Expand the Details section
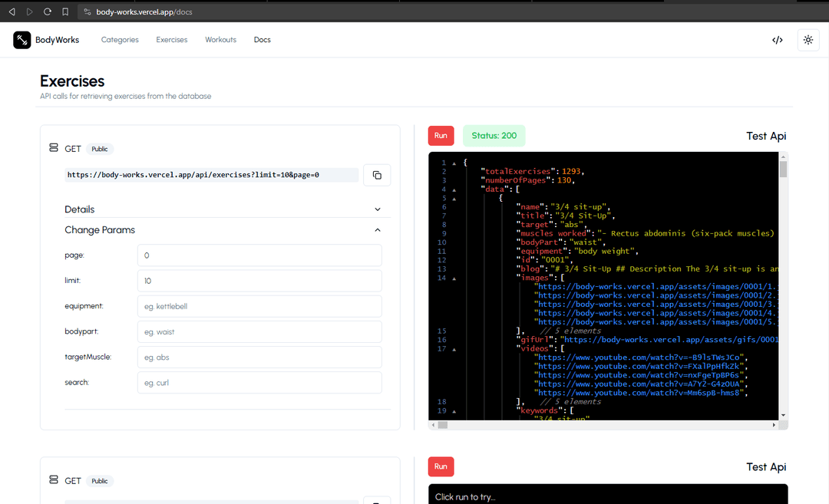 pos(227,209)
